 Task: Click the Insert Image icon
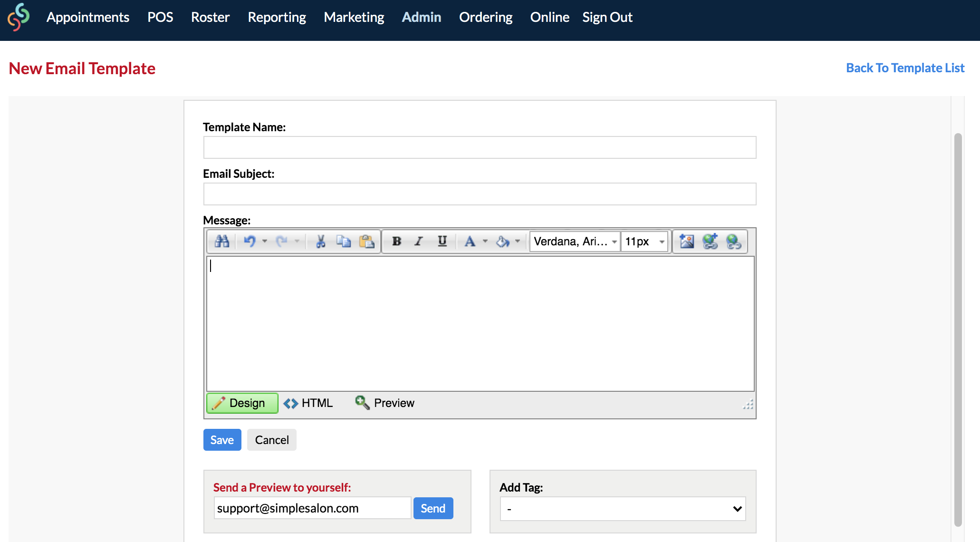click(x=687, y=242)
